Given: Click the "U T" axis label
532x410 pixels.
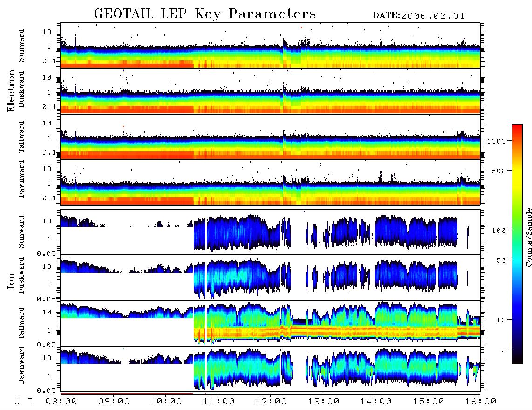Looking at the screenshot, I should [x=23, y=402].
